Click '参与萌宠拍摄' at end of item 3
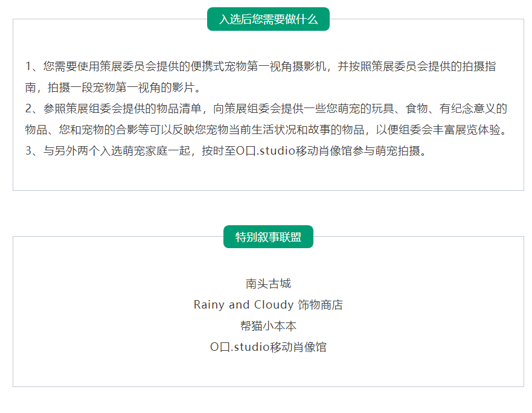 tap(389, 151)
